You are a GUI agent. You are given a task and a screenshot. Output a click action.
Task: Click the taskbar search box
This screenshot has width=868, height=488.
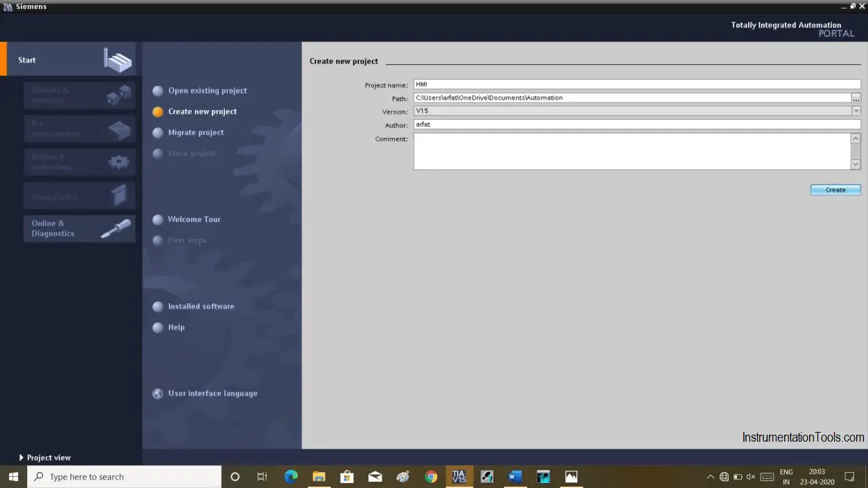pyautogui.click(x=125, y=477)
